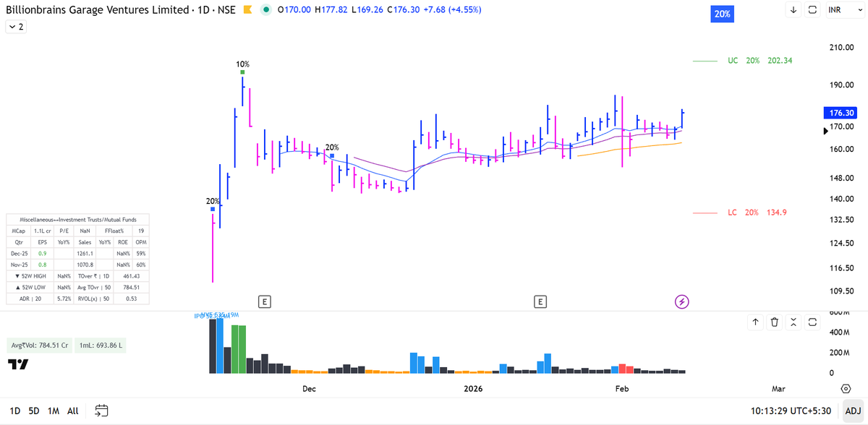Click the MCap cell in info table
Screen dimensions: 868x425
coord(19,231)
